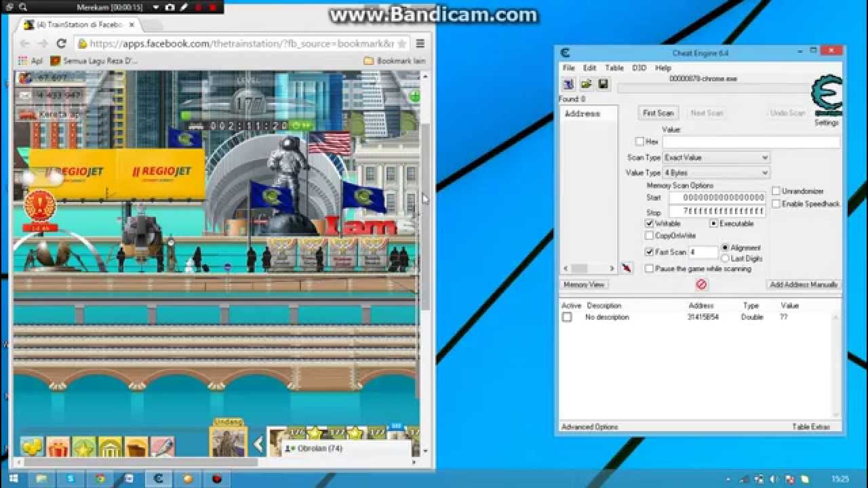
Task: Select the Alignment radio button
Action: [x=726, y=248]
